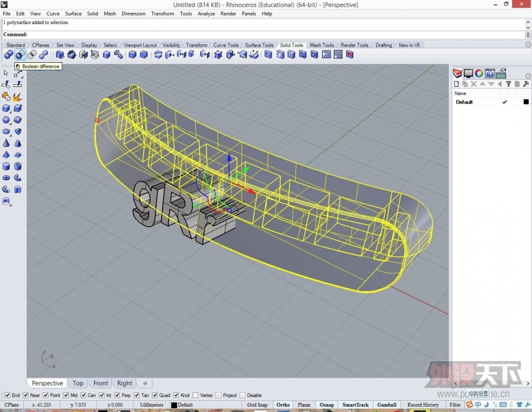Viewport: 532px width, 412px height.
Task: Move layer down with the down triangle
Action: point(491,84)
